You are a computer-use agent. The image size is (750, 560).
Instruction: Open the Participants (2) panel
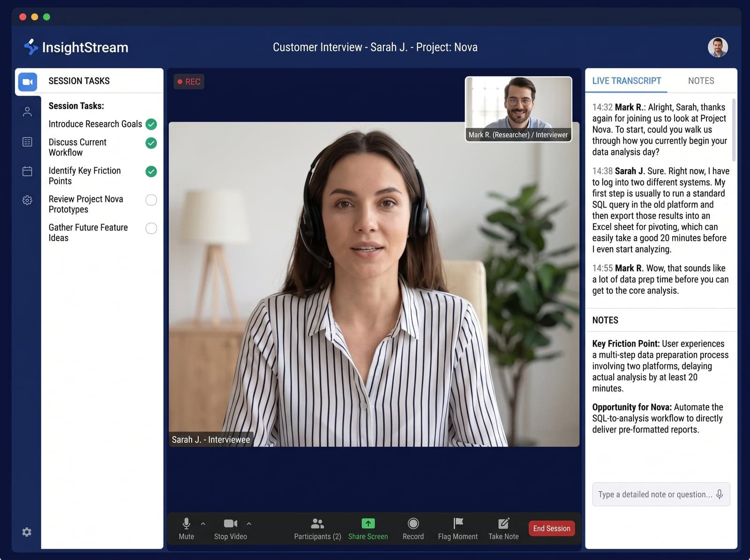[x=317, y=529]
